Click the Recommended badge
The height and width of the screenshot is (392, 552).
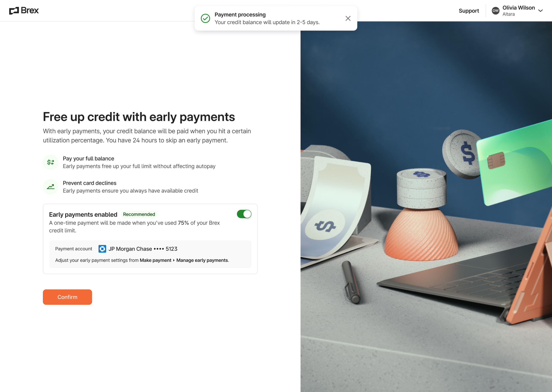coord(139,214)
